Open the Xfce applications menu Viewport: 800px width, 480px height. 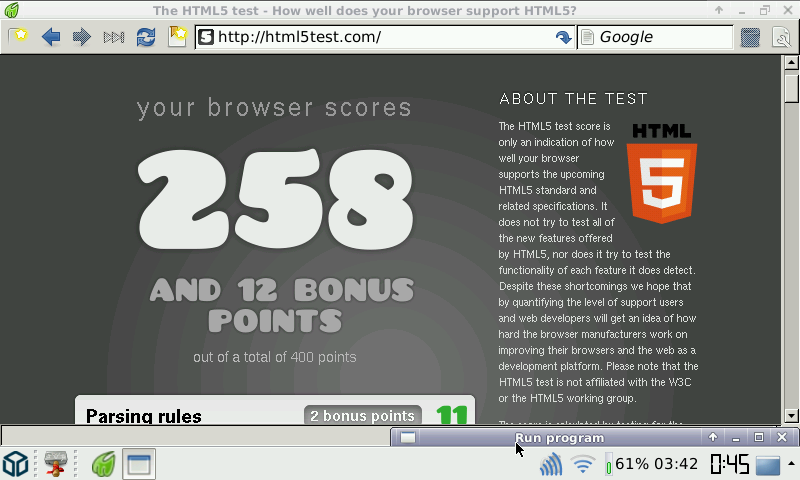[16, 464]
